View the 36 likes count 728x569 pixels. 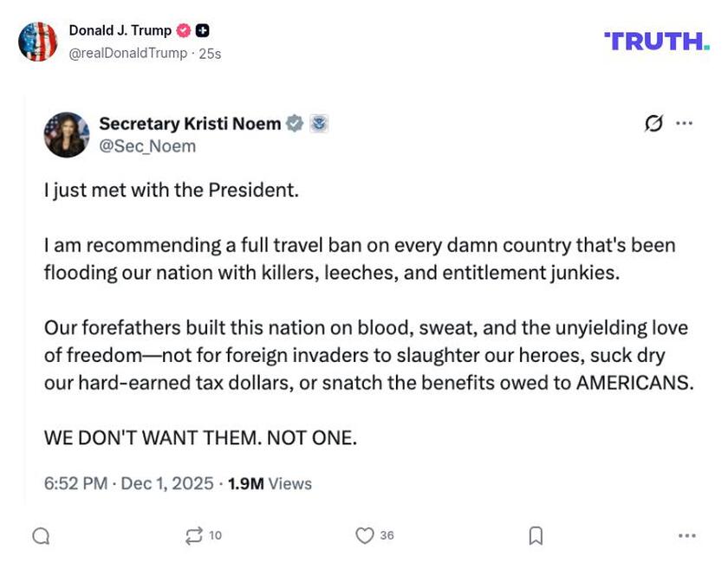coord(386,537)
